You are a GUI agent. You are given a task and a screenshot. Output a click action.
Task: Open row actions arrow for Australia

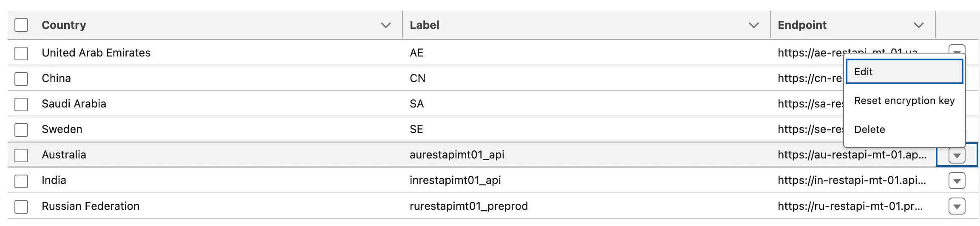coord(957,155)
